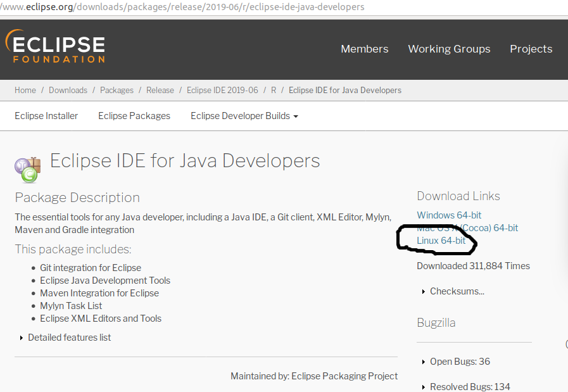Click the Eclipse Foundation logo
The width and height of the screenshot is (568, 392).
[x=55, y=46]
